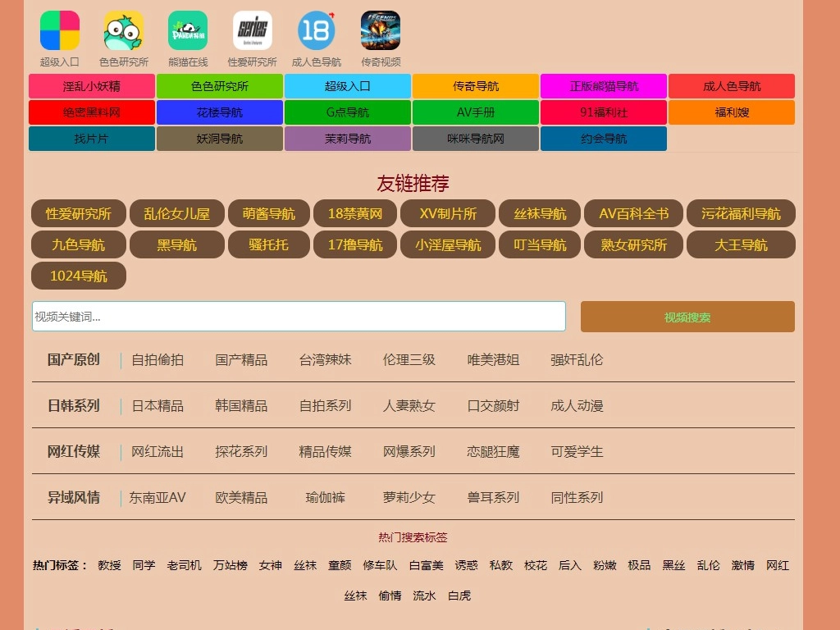The height and width of the screenshot is (630, 840).
Task: Open the teal 找片片 button
Action: coord(92,139)
